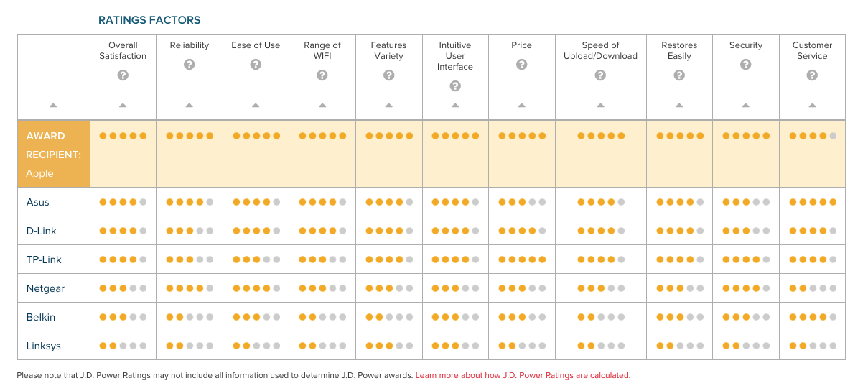Sort by Customer Service column arrow

point(812,106)
